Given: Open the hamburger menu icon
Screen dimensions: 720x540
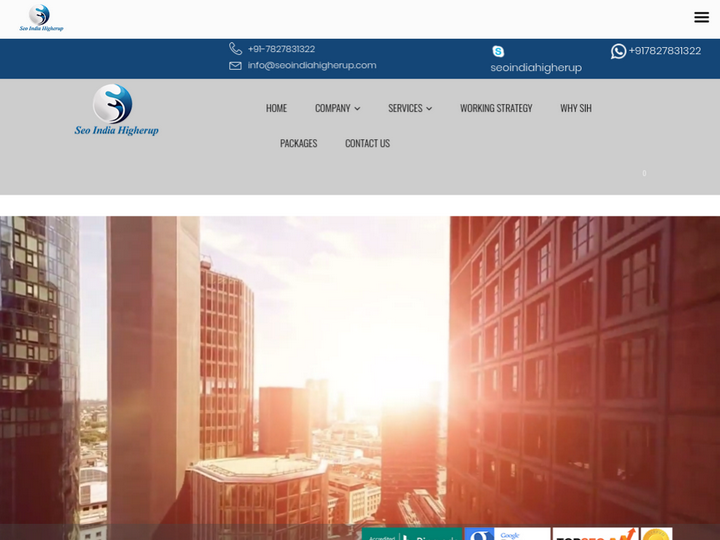Looking at the screenshot, I should [x=701, y=17].
